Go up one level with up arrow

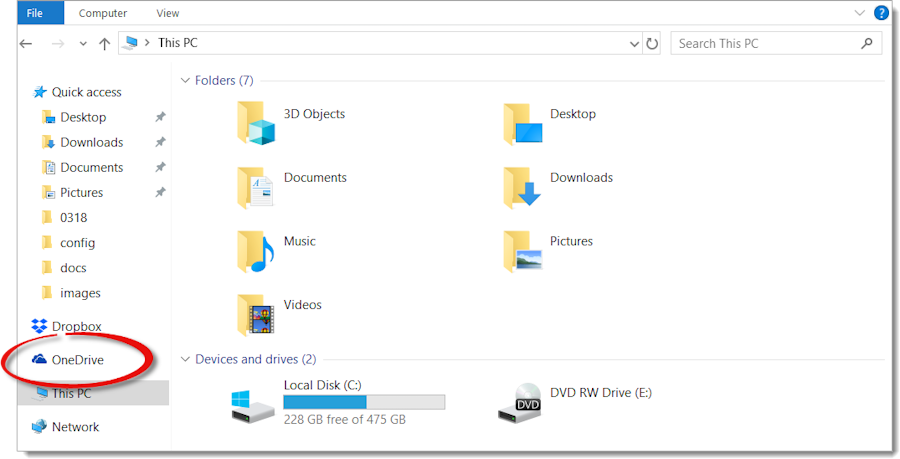coord(104,44)
